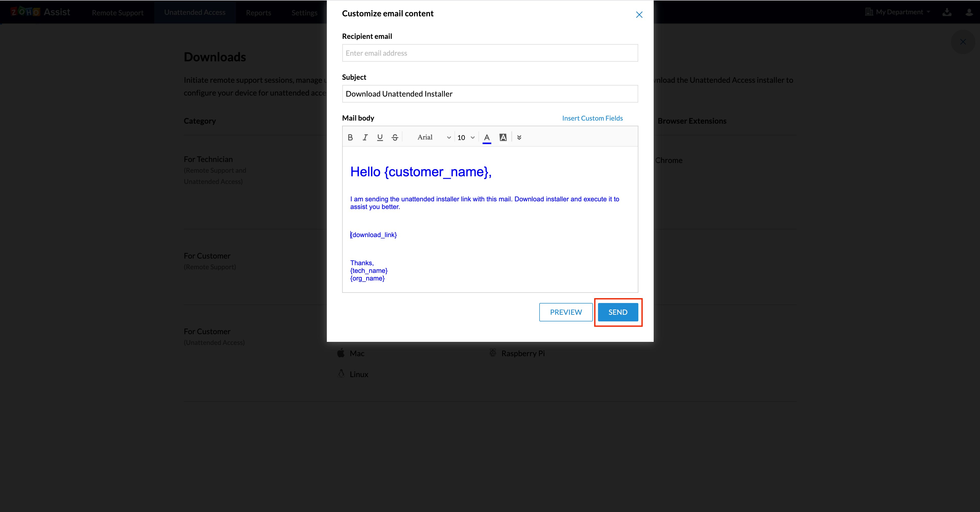Toggle underline formatting
The width and height of the screenshot is (980, 512).
click(380, 137)
